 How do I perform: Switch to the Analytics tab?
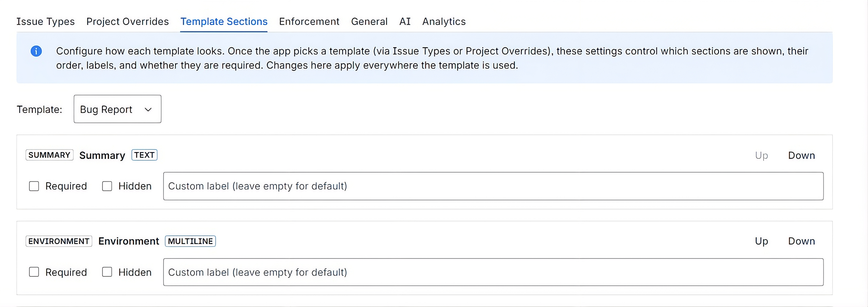pos(444,21)
